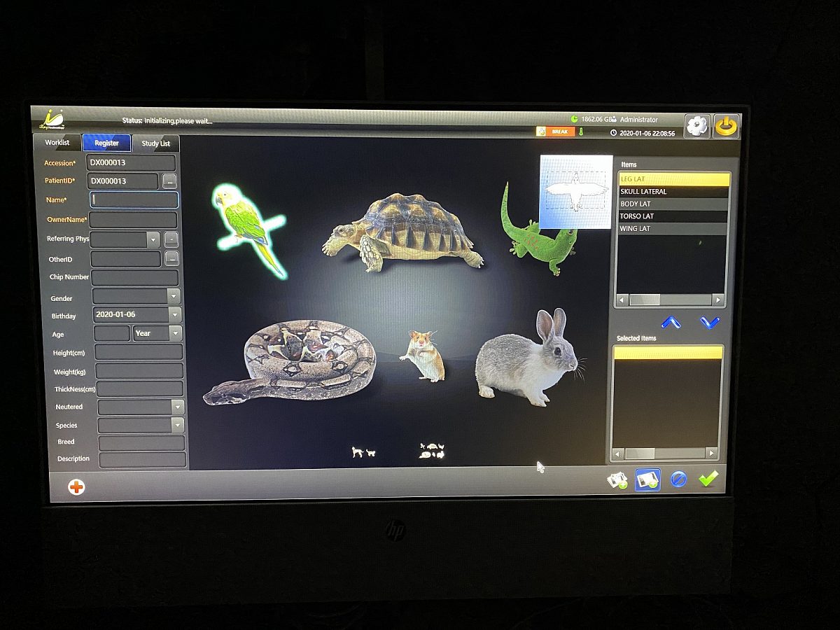This screenshot has height=630, width=840.
Task: Click browse button beside OtherID
Action: coord(171,259)
